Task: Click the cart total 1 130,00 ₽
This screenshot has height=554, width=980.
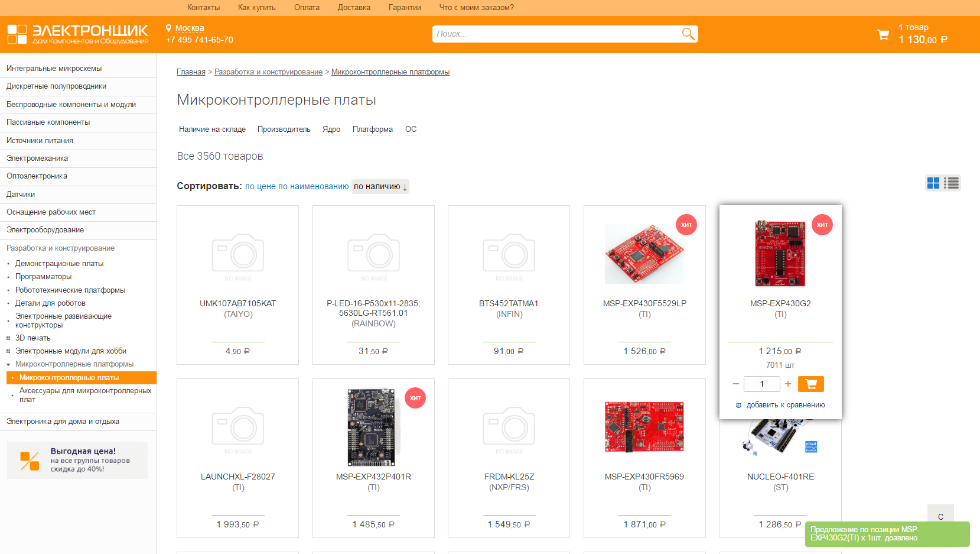Action: pyautogui.click(x=923, y=40)
